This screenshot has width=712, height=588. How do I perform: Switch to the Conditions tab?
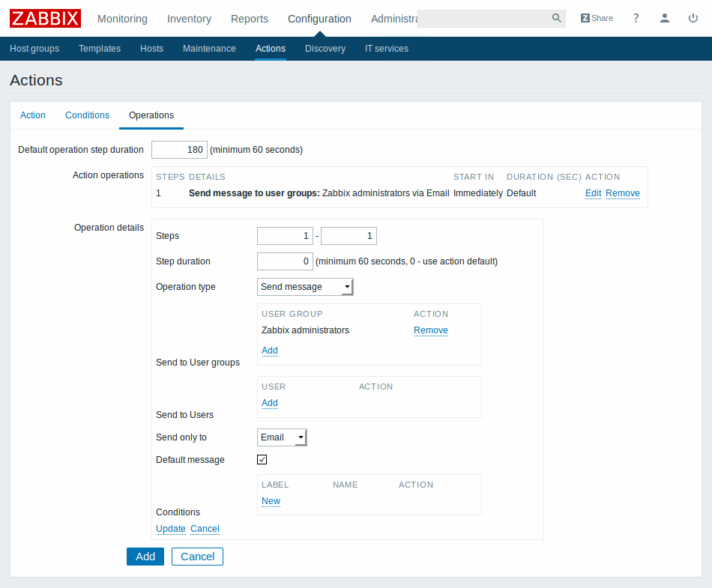pos(87,115)
